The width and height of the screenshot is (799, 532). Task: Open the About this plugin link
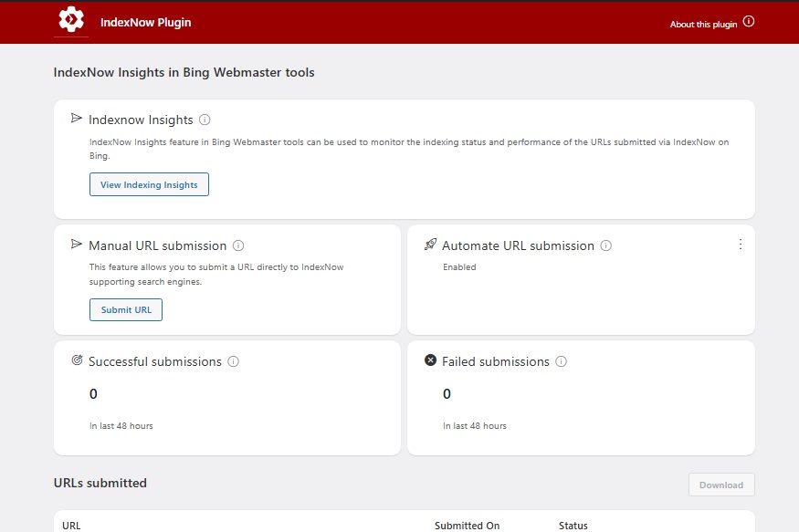pyautogui.click(x=703, y=25)
